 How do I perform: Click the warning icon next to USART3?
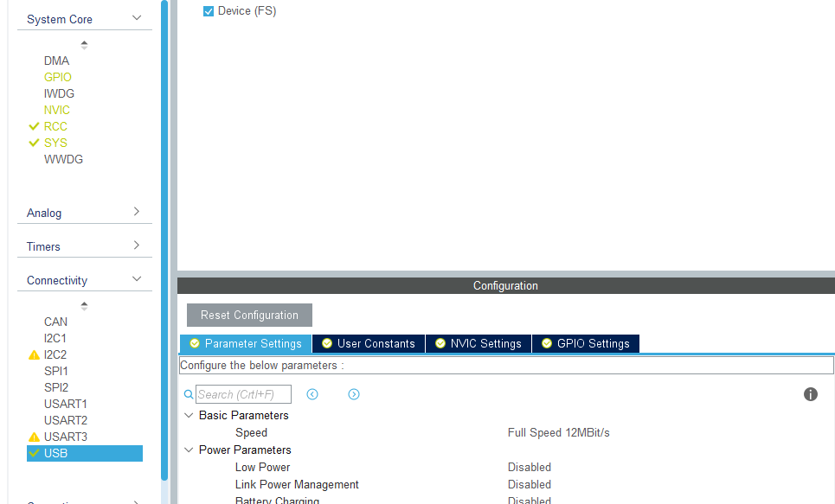34,437
